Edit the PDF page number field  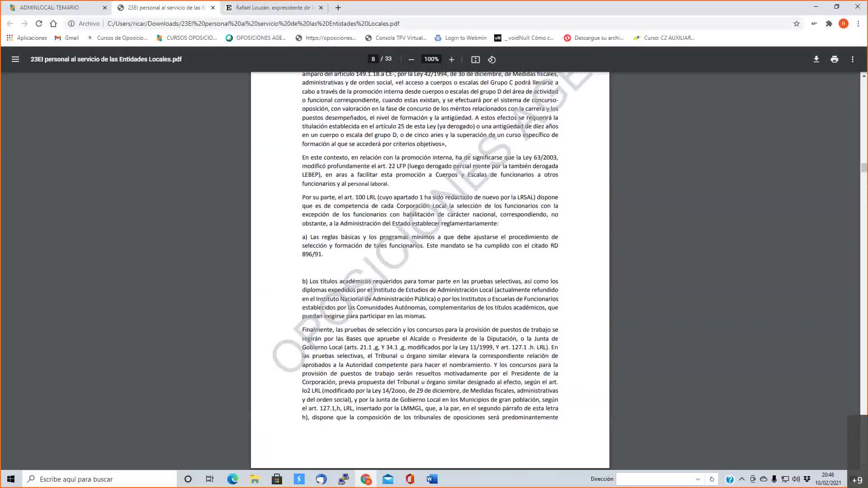[373, 59]
